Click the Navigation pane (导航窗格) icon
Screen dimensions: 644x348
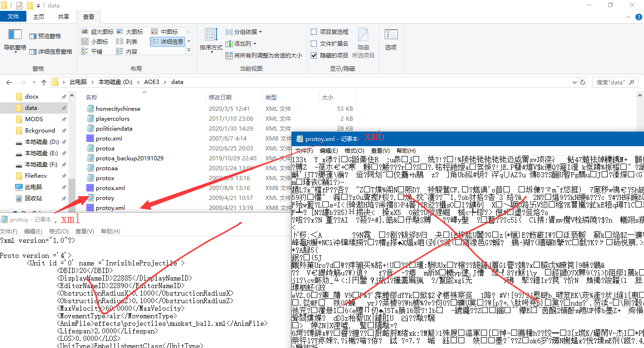(x=15, y=37)
